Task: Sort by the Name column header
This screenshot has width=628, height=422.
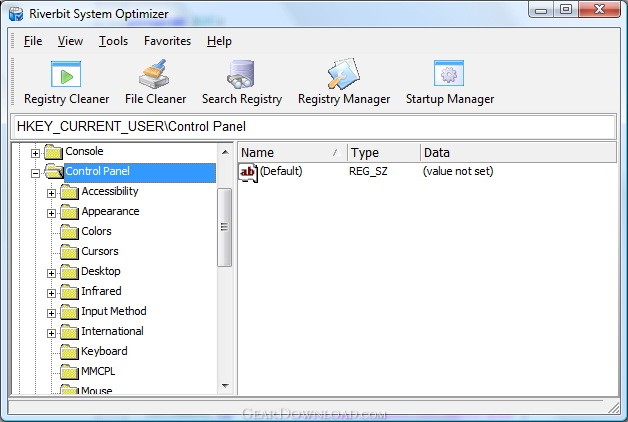Action: coord(291,153)
